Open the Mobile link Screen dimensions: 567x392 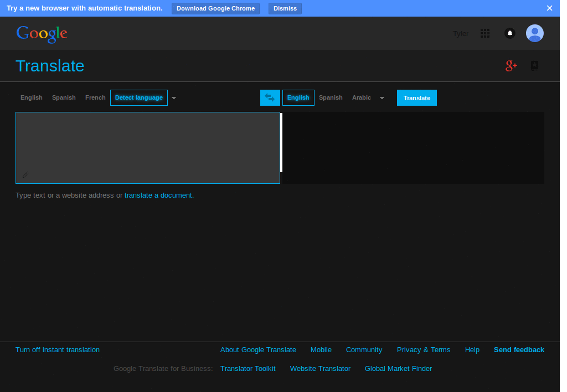point(321,350)
